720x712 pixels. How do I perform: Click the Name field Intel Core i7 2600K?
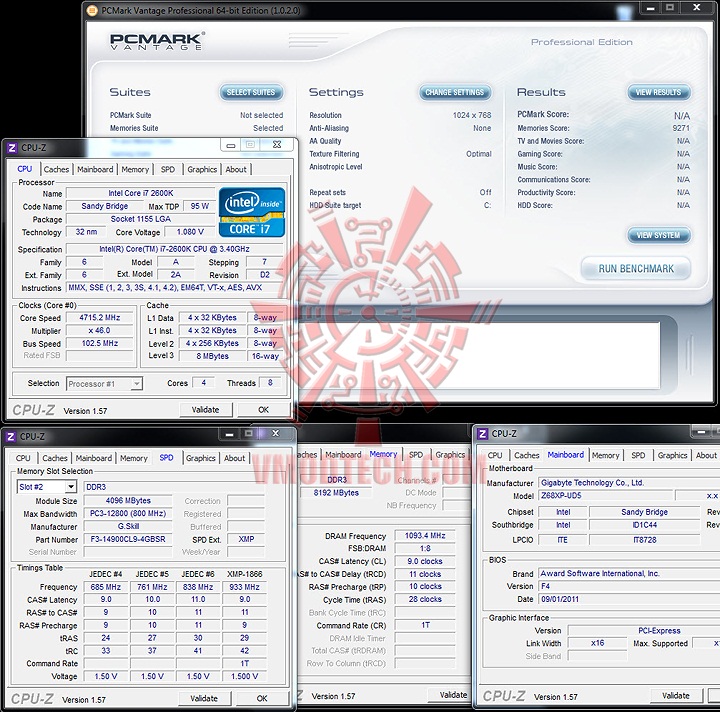pyautogui.click(x=141, y=193)
